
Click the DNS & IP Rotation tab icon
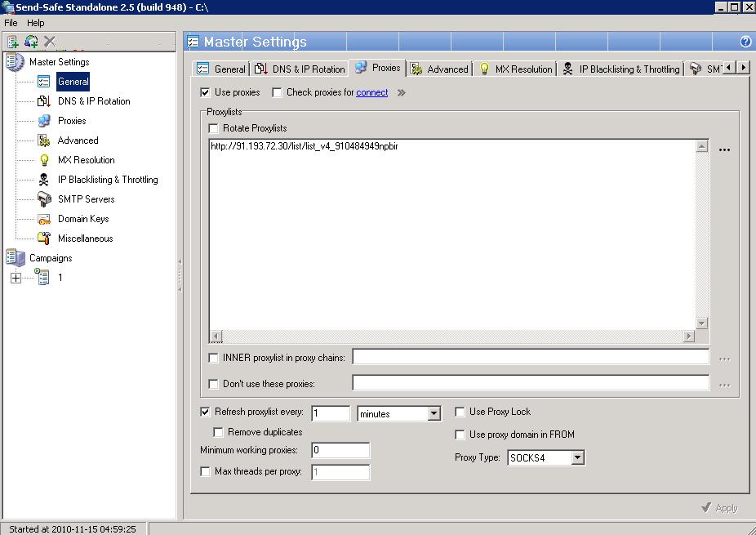click(x=260, y=69)
